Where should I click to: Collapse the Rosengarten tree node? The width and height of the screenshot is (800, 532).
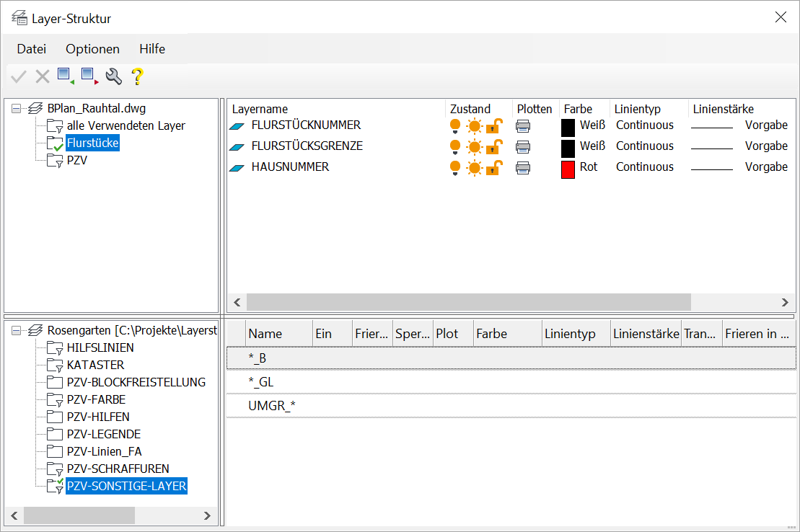[17, 330]
